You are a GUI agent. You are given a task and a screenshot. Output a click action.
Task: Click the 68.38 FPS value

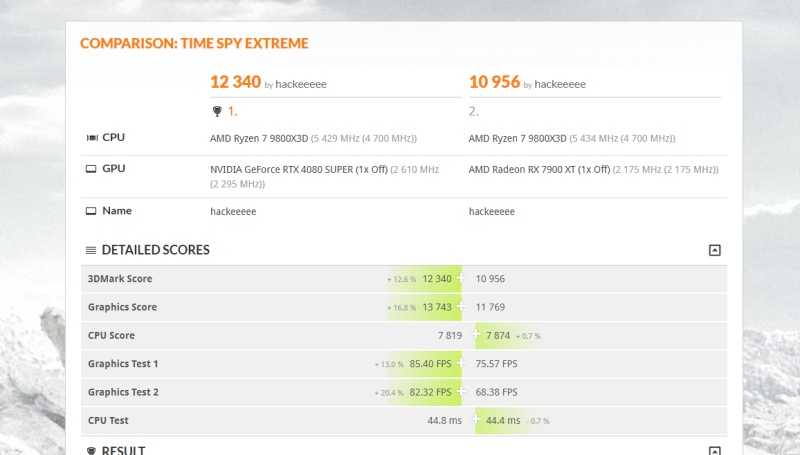496,392
